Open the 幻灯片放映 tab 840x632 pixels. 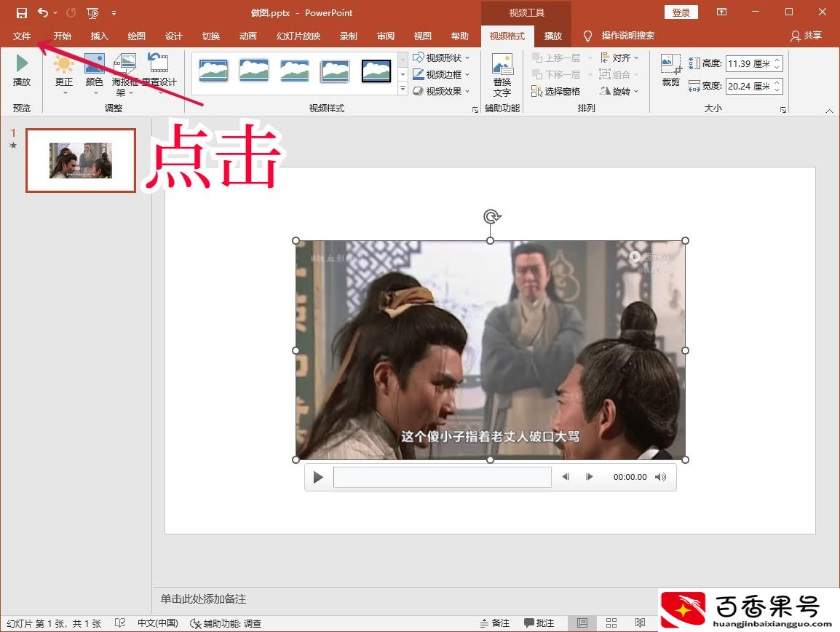click(x=298, y=36)
